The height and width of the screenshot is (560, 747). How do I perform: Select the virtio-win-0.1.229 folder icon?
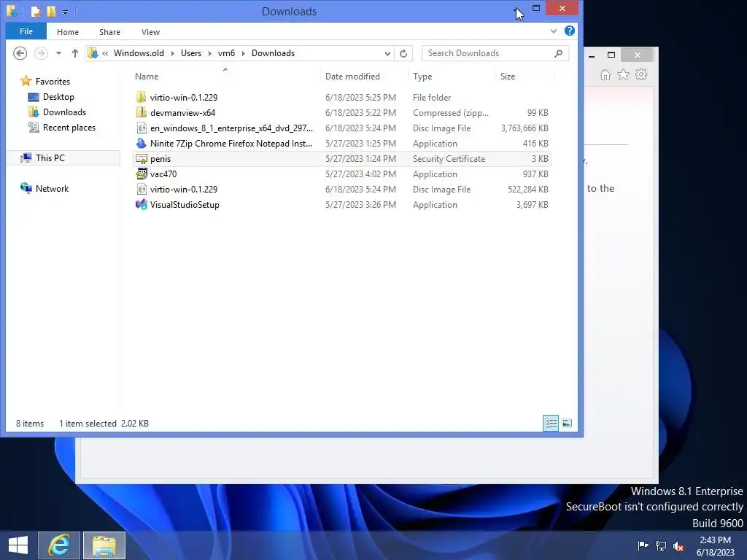click(x=141, y=97)
